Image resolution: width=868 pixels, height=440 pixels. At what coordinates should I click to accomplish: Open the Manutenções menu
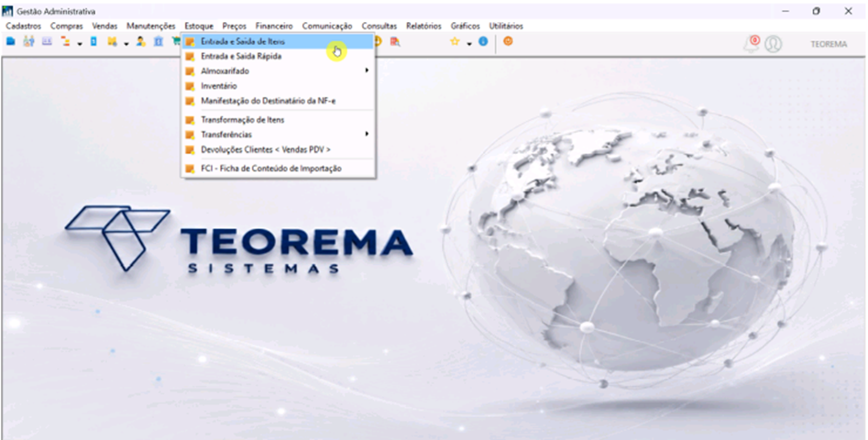pos(150,26)
